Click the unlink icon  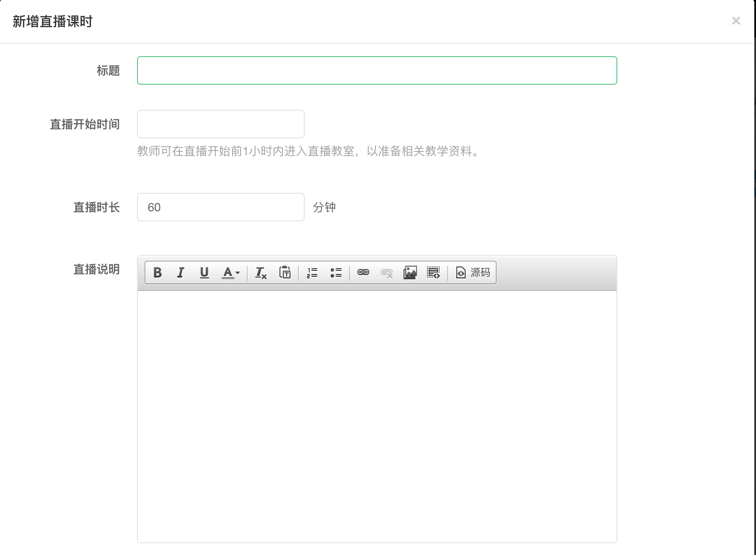386,273
